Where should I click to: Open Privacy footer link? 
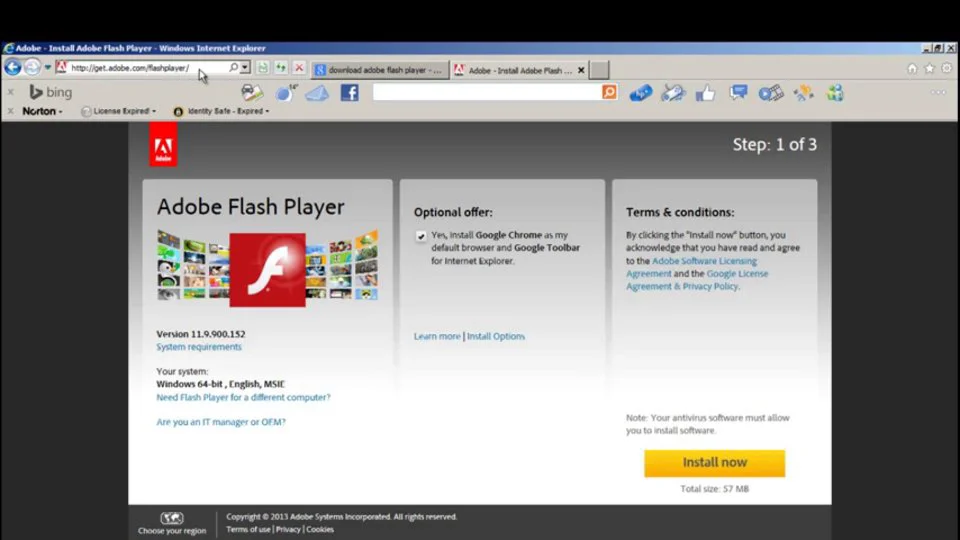click(x=288, y=529)
